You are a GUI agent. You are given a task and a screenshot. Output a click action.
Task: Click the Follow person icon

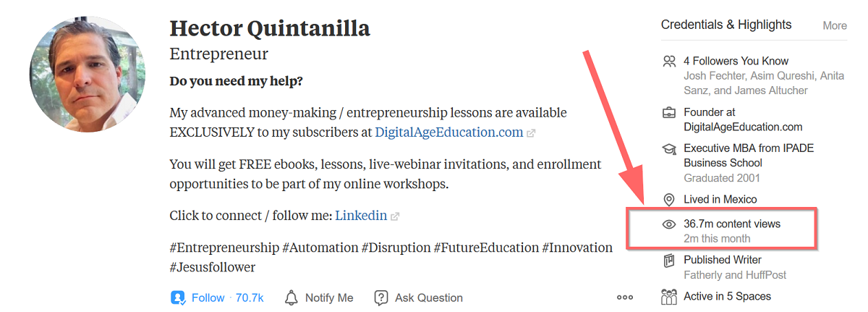point(179,298)
